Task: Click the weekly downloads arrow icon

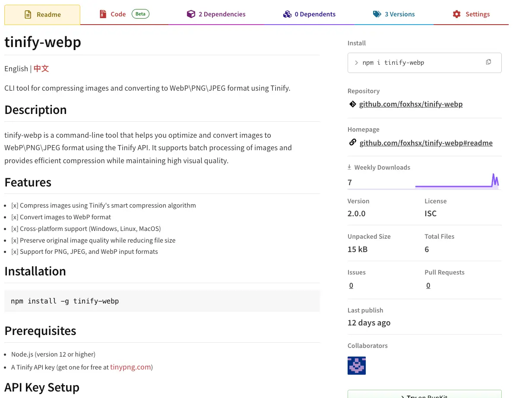Action: point(349,167)
